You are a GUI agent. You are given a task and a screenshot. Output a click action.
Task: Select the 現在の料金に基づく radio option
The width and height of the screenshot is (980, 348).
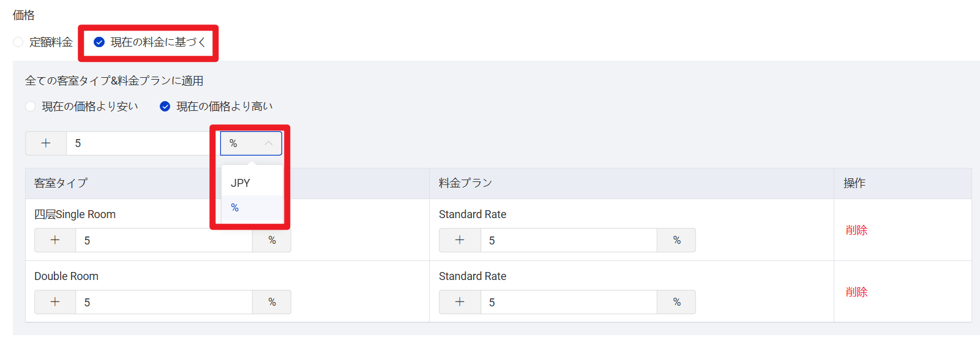99,42
